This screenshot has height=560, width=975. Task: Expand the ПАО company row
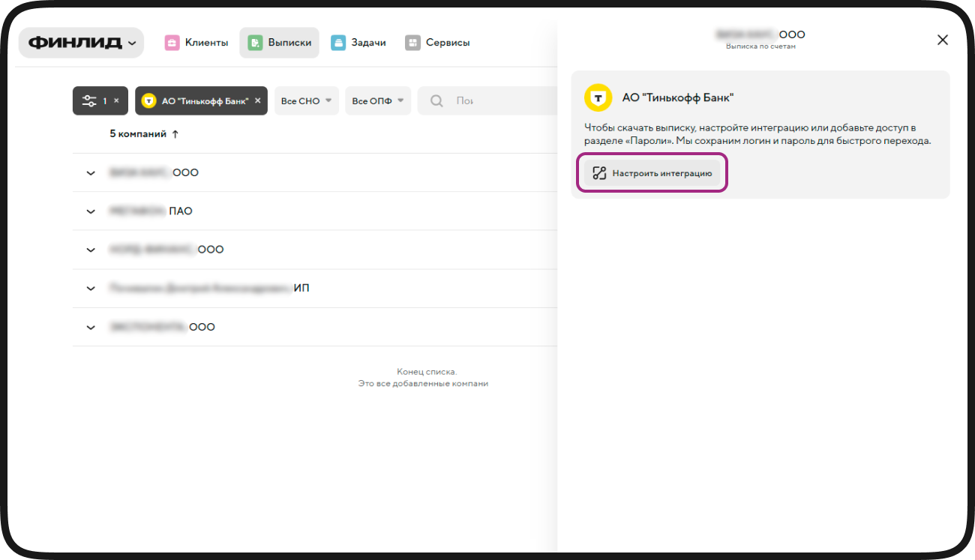(x=91, y=211)
